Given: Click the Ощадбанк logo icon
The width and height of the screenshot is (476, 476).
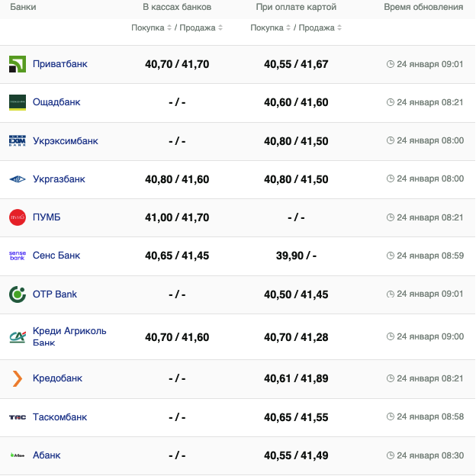Looking at the screenshot, I should click(17, 102).
